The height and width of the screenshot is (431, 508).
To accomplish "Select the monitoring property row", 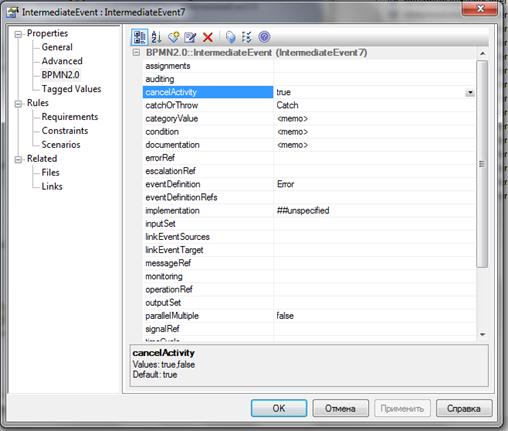I will [308, 276].
